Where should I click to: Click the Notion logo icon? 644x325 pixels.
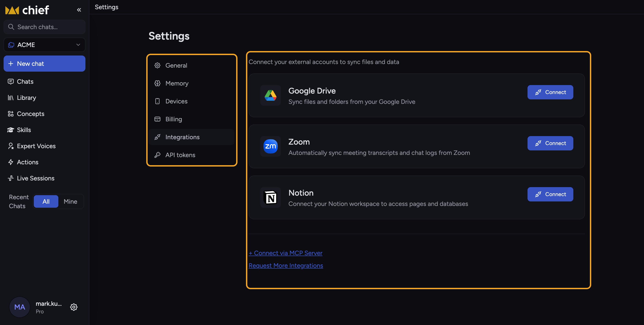tap(271, 197)
